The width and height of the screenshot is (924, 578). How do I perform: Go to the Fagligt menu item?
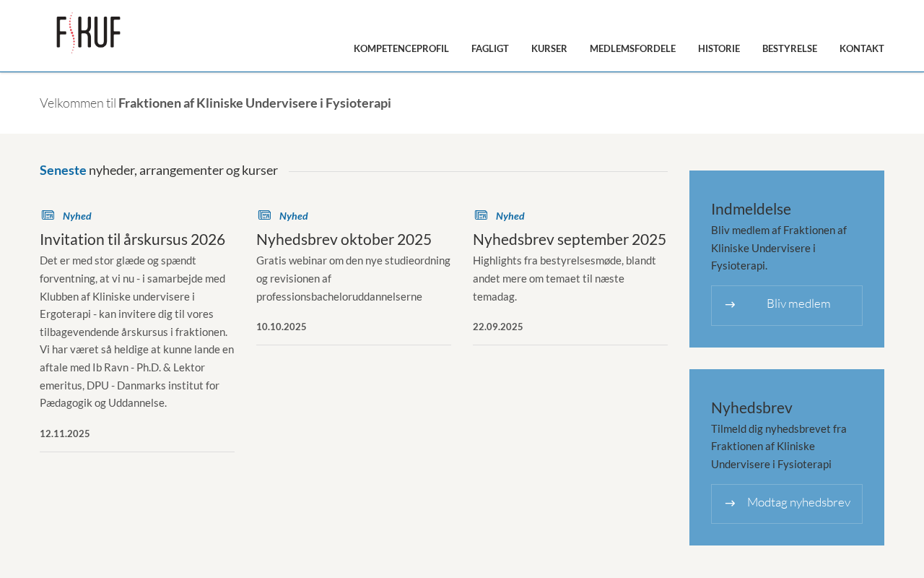[489, 48]
